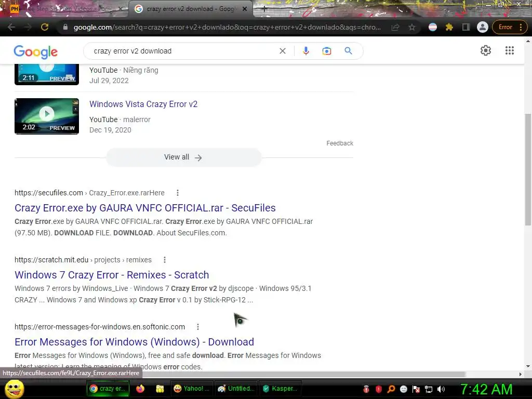Click the scroll down arrow
The width and height of the screenshot is (532, 399).
point(528,366)
